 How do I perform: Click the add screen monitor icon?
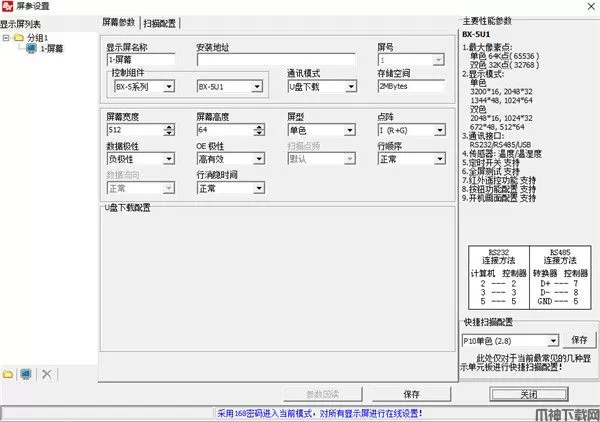coord(26,374)
